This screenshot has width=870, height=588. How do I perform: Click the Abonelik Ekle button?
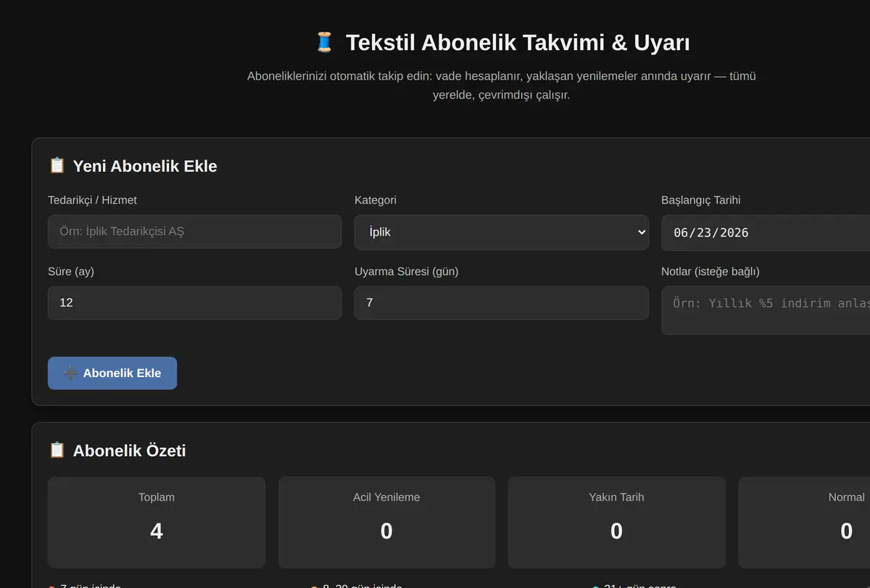[112, 373]
